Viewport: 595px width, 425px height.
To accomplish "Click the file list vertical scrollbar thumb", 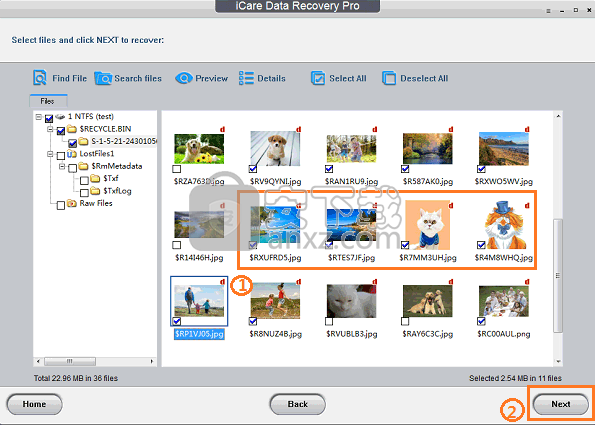I will click(x=558, y=275).
